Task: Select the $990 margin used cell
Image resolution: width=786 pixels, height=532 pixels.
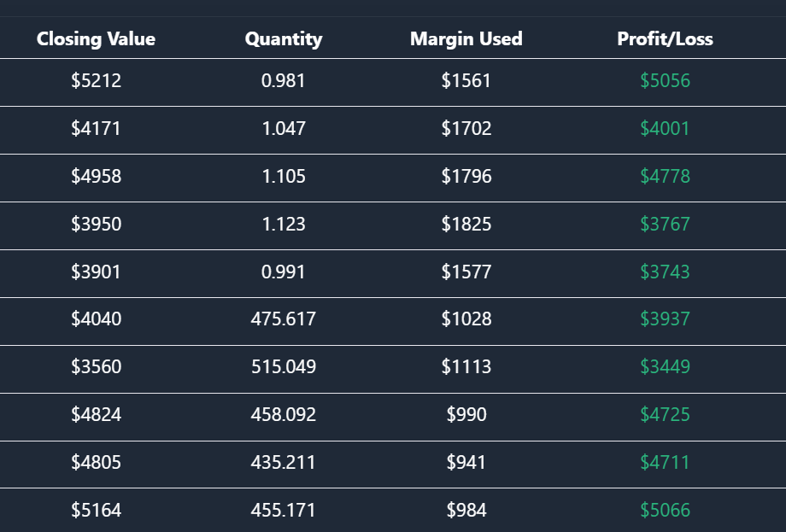Action: click(466, 415)
